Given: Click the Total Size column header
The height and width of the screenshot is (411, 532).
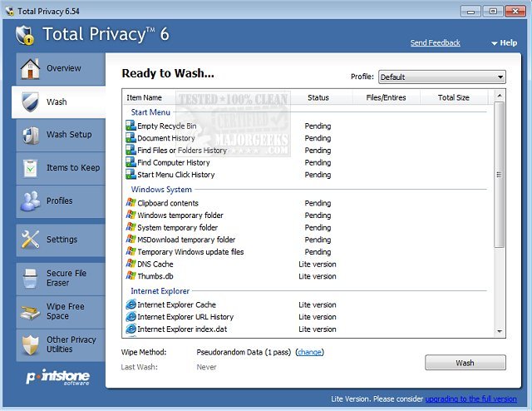Looking at the screenshot, I should tap(454, 97).
